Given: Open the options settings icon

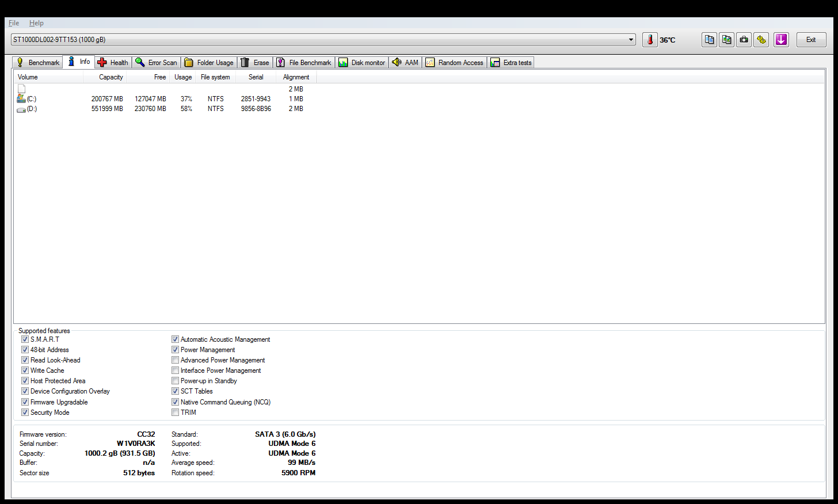Looking at the screenshot, I should (x=761, y=40).
